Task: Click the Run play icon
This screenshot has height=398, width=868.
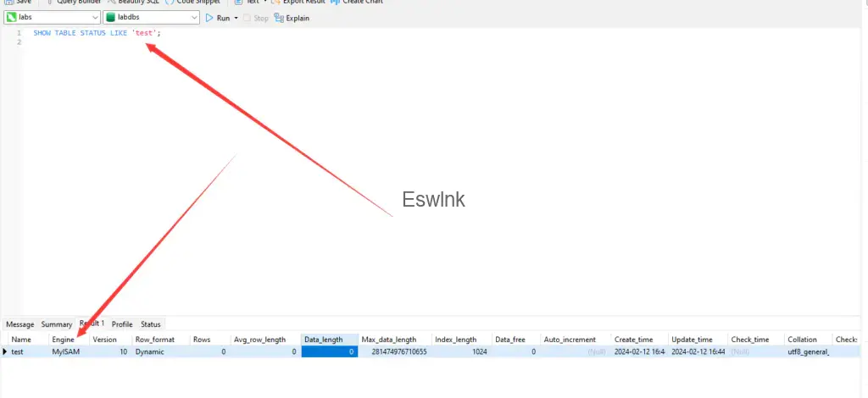Action: 209,18
